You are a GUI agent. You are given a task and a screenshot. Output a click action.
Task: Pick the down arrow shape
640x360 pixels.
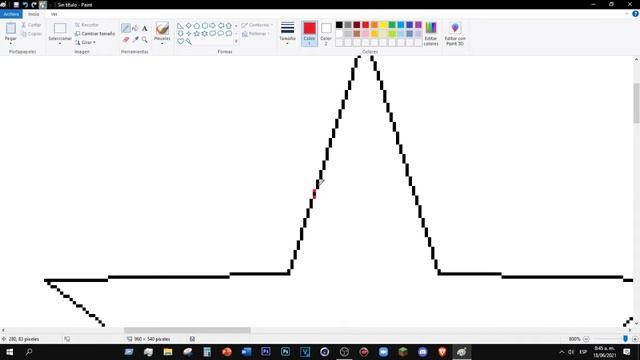click(180, 33)
